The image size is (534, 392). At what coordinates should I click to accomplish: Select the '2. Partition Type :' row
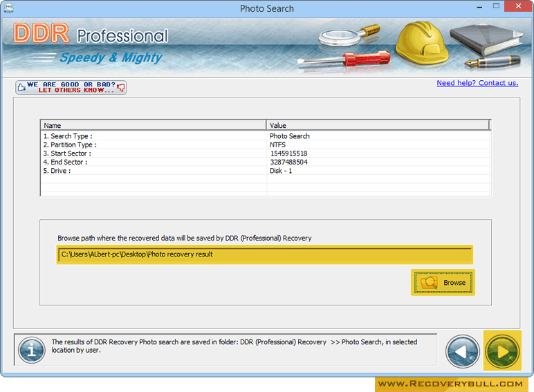pos(266,144)
